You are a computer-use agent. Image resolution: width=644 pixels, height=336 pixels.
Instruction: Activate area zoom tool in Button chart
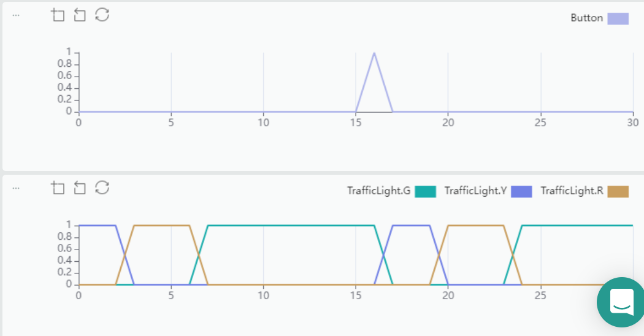[x=58, y=15]
